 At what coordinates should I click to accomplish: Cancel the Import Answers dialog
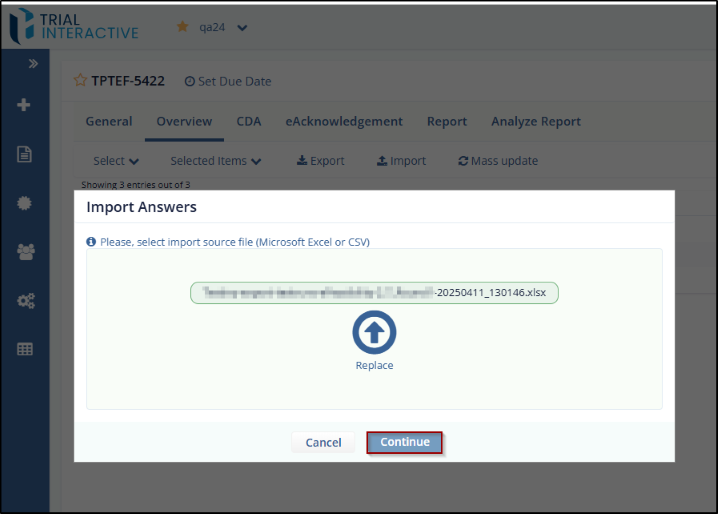323,442
